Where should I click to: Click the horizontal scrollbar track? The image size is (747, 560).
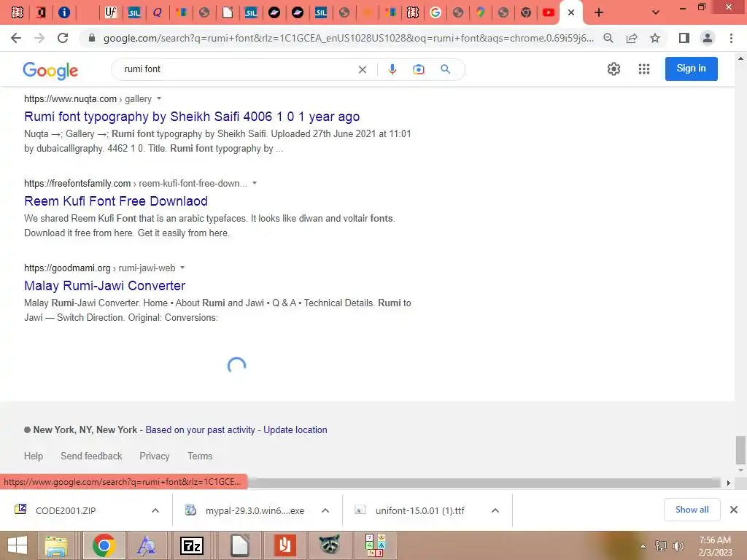pos(484,483)
